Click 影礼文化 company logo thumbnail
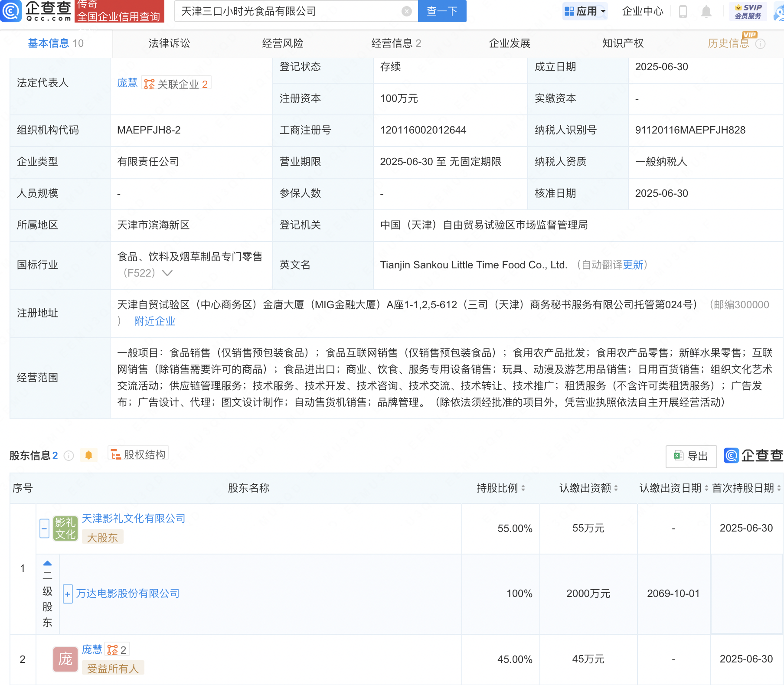784x685 pixels. pyautogui.click(x=65, y=528)
